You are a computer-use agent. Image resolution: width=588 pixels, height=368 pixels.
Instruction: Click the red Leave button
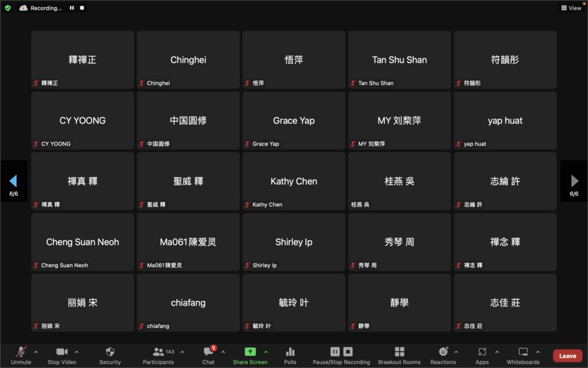(567, 356)
